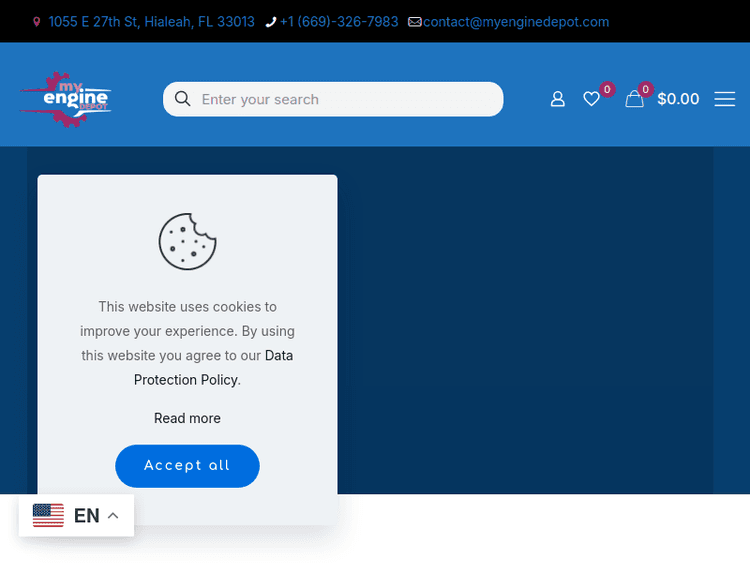Image resolution: width=750 pixels, height=563 pixels.
Task: Click the phone handset icon
Action: pos(271,22)
